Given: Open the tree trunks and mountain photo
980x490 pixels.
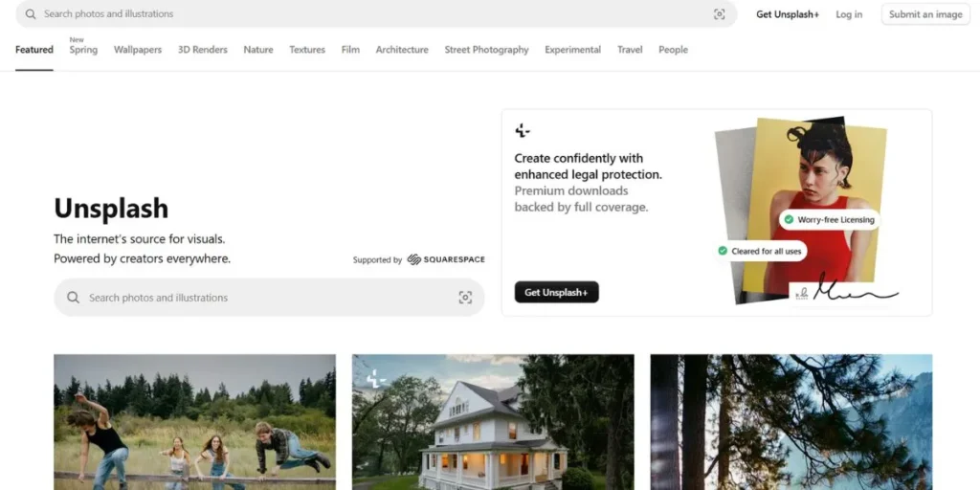Looking at the screenshot, I should click(791, 422).
